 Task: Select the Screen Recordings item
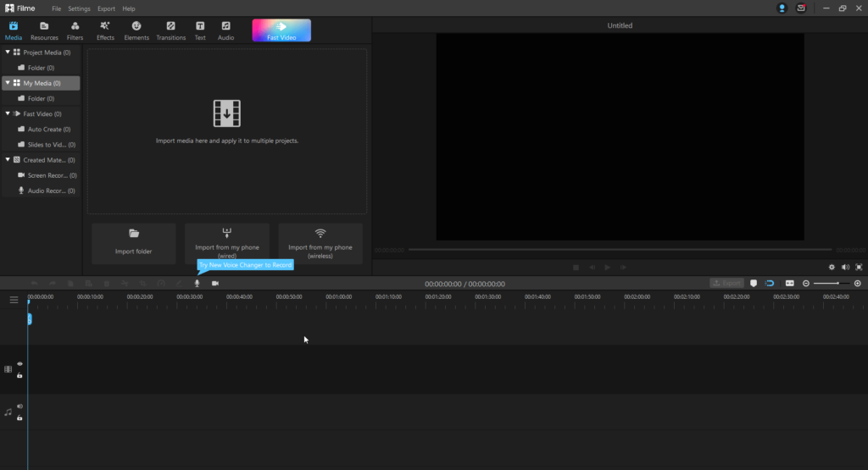click(x=41, y=175)
